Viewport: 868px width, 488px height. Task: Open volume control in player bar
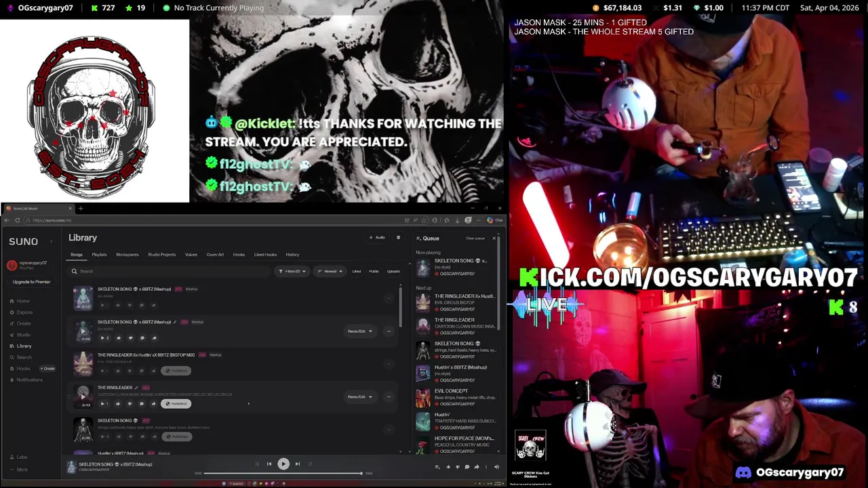[x=496, y=467]
